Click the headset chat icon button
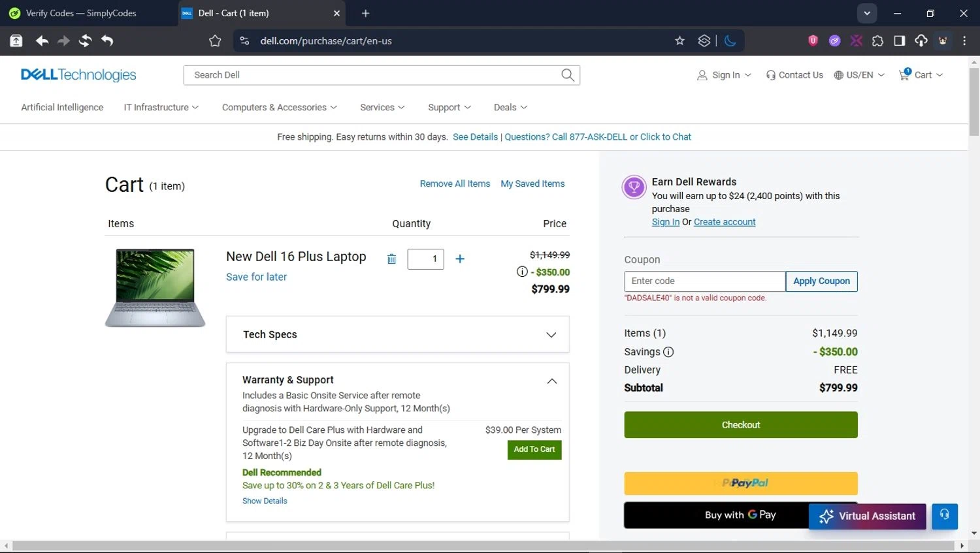 click(945, 516)
